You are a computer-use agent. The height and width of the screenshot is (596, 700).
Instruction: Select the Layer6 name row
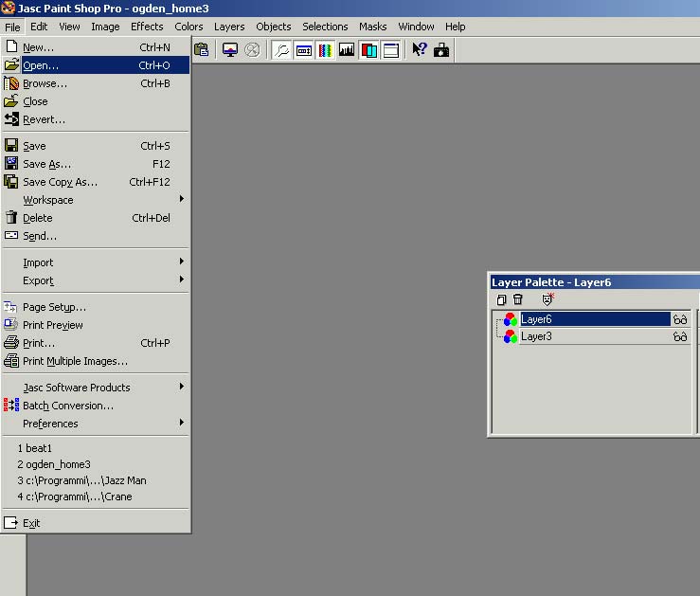coord(595,319)
